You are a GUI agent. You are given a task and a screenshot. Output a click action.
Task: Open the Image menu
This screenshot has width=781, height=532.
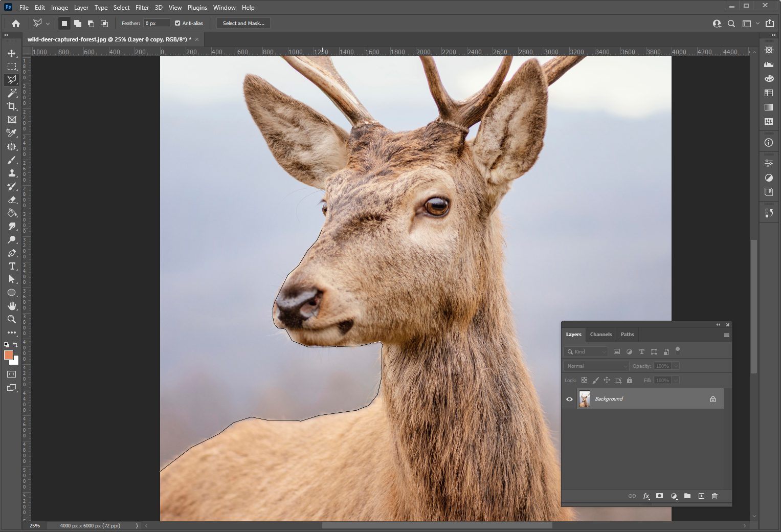pyautogui.click(x=59, y=8)
